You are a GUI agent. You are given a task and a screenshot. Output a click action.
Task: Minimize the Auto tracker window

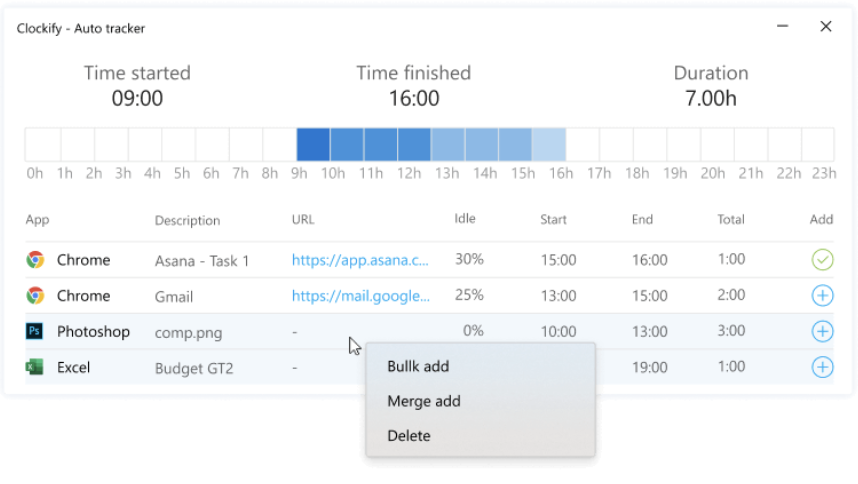click(x=785, y=27)
